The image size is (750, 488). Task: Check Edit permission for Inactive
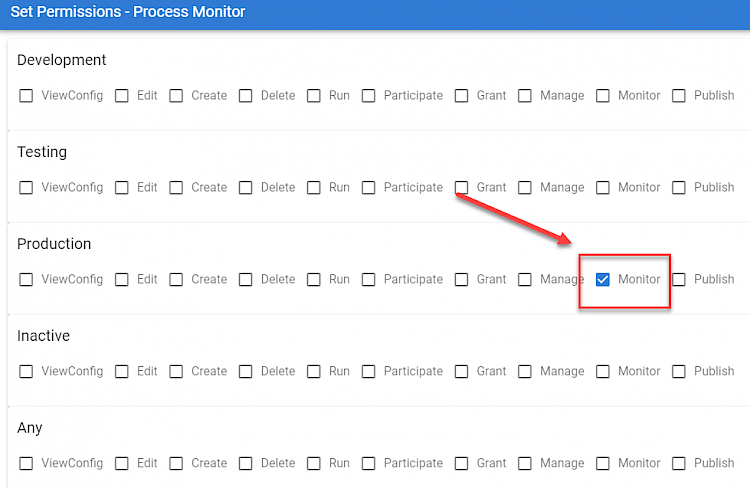click(122, 371)
